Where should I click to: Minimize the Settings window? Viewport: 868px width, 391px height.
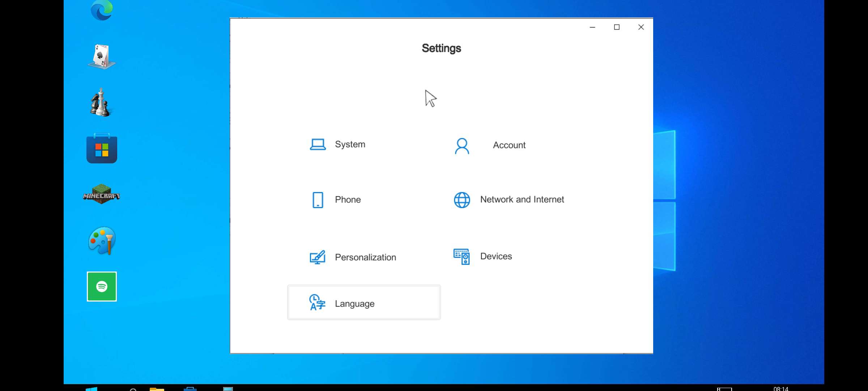(x=592, y=27)
